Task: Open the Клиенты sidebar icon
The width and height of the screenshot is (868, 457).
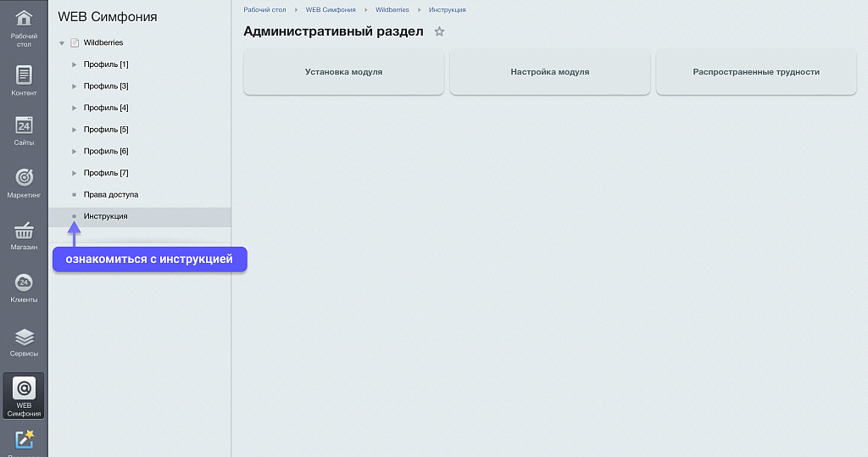Action: (24, 283)
